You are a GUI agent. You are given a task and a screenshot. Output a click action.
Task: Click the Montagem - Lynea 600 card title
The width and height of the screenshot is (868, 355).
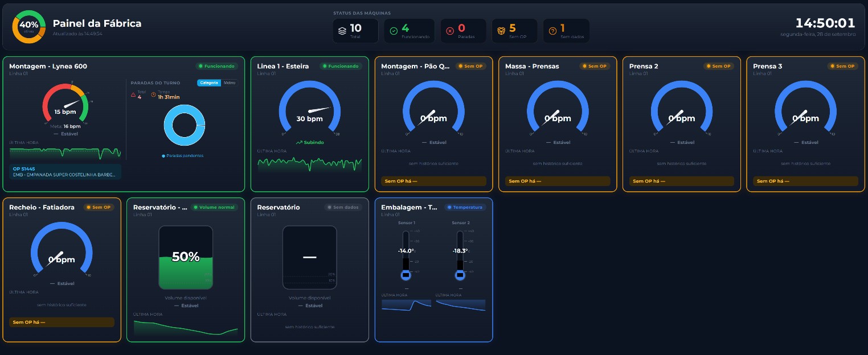click(x=48, y=66)
